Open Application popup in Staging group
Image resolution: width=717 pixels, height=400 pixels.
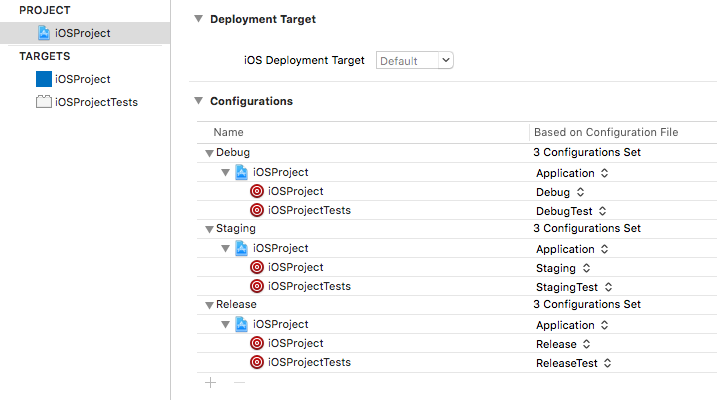pyautogui.click(x=572, y=249)
